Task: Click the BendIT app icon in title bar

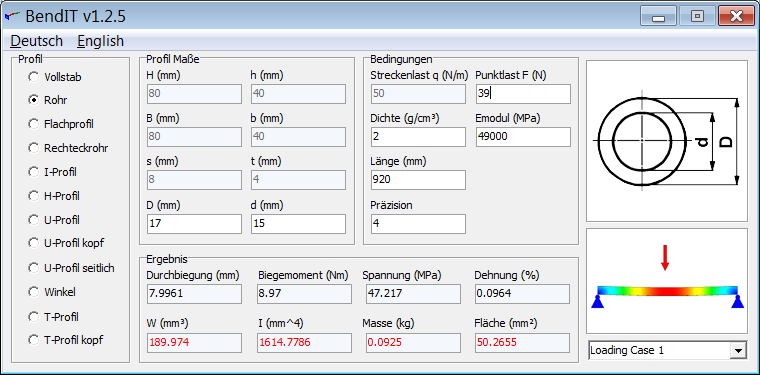Action: 13,16
